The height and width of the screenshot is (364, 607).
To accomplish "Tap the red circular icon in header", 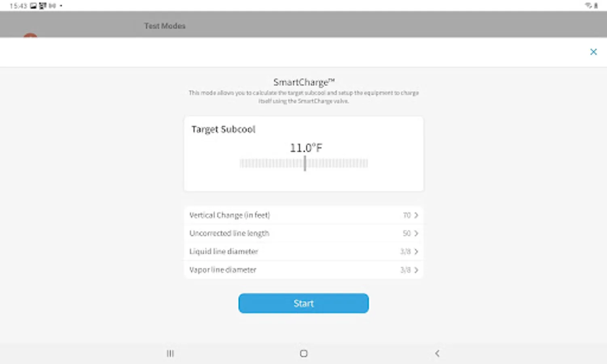I will [30, 36].
